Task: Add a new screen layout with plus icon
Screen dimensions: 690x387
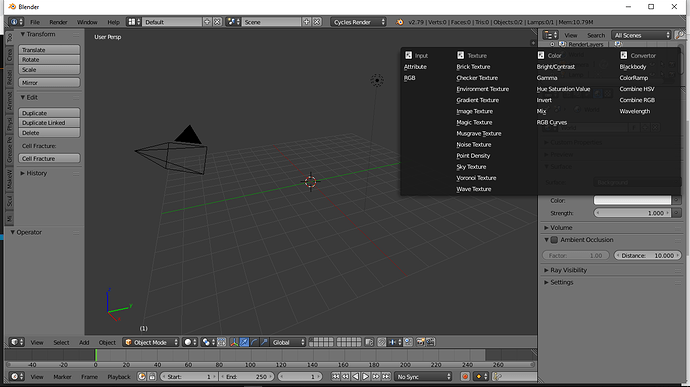Action: coord(207,22)
